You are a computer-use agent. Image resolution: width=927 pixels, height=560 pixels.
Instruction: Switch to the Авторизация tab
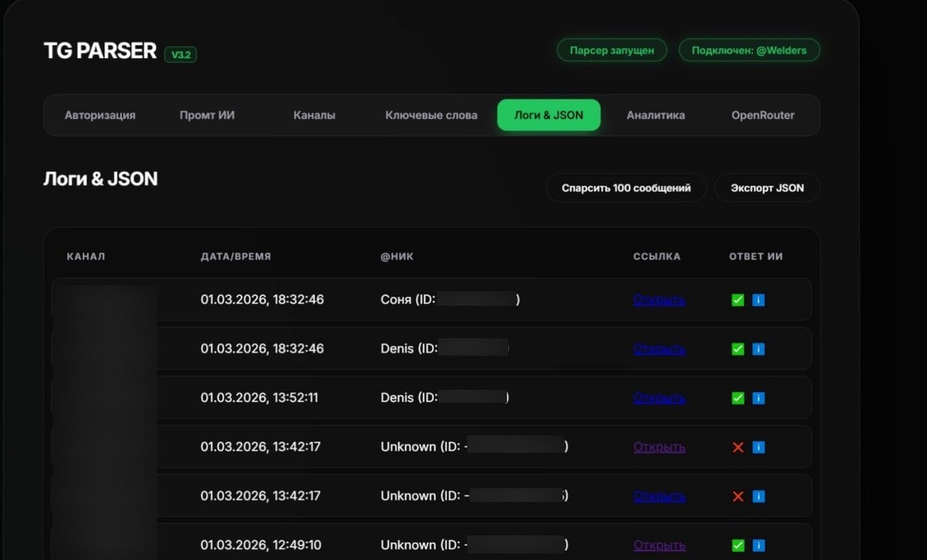(100, 115)
